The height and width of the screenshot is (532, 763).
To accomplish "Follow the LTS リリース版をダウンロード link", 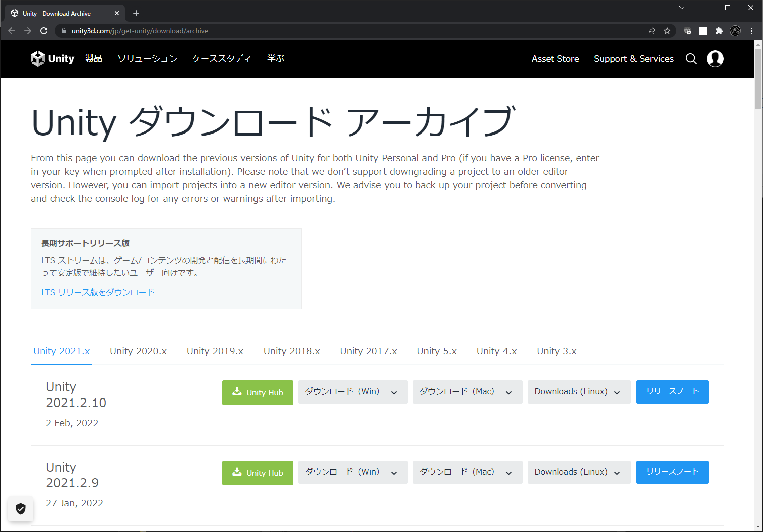I will coord(97,292).
